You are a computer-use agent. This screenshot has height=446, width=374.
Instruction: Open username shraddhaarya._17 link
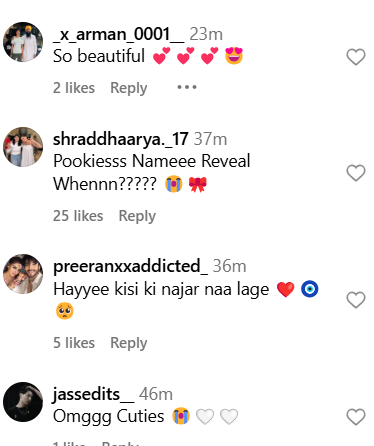click(x=121, y=139)
